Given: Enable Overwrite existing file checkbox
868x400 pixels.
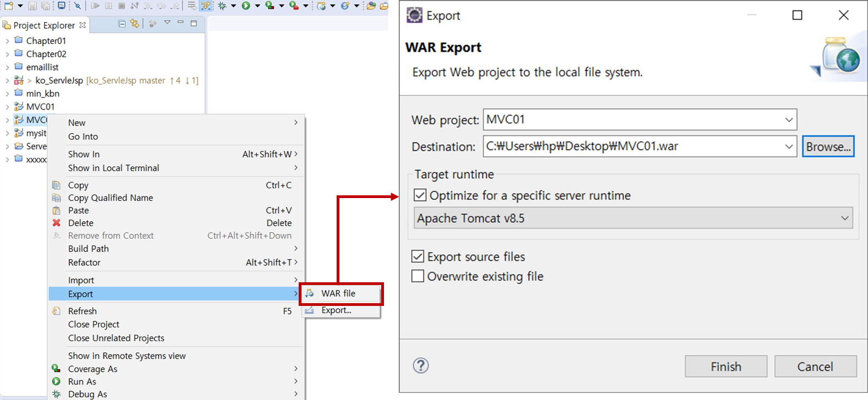Looking at the screenshot, I should coord(418,276).
